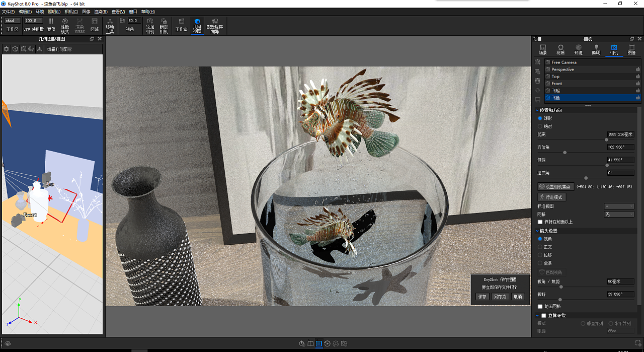This screenshot has width=644, height=352.
Task: Click the 锁定相机 (Lock Camera) toolbar icon
Action: [x=164, y=25]
